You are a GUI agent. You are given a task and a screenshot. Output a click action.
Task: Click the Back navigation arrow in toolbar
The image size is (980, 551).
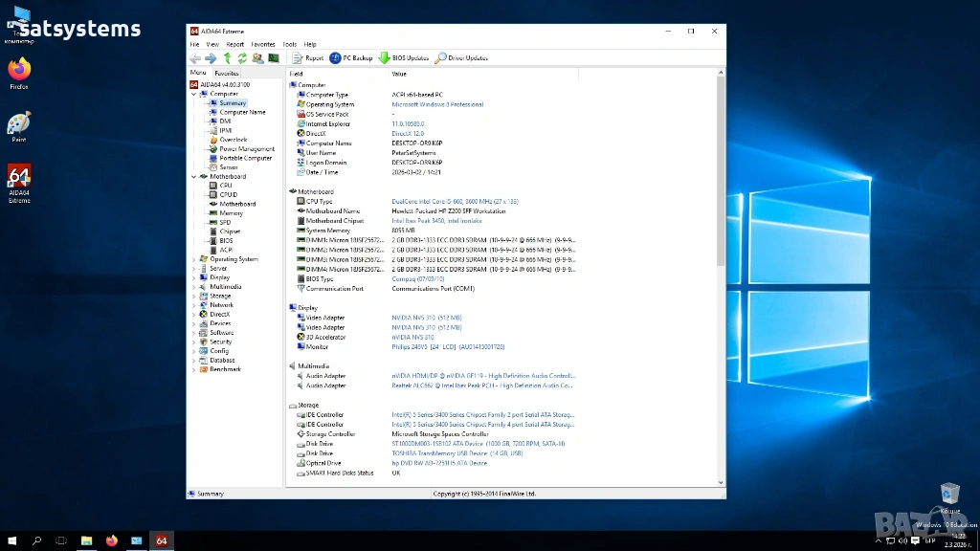click(x=195, y=58)
